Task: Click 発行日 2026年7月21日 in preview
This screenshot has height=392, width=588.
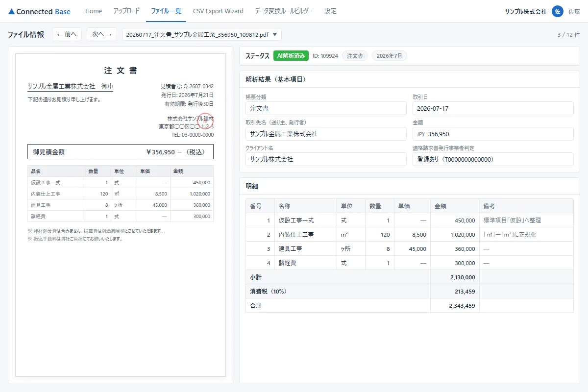Action: coord(187,95)
